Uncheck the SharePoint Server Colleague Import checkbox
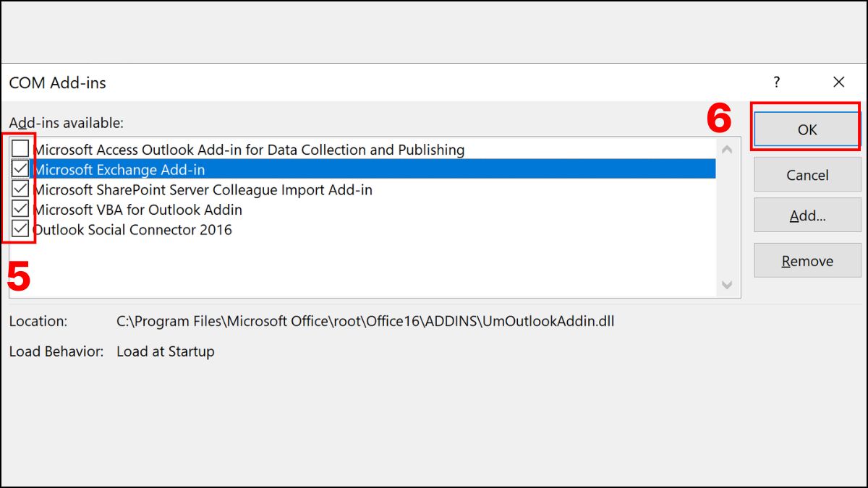868x488 pixels. tap(20, 189)
